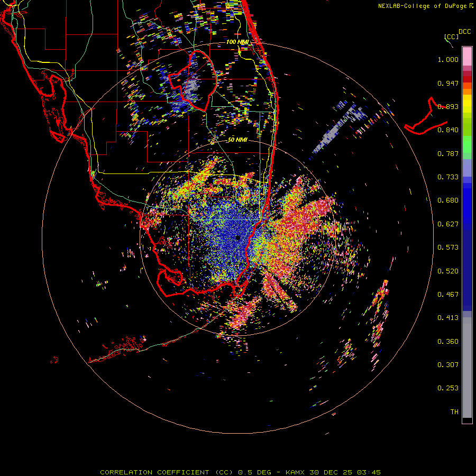Select the 0.733 legend value

[x=448, y=177]
